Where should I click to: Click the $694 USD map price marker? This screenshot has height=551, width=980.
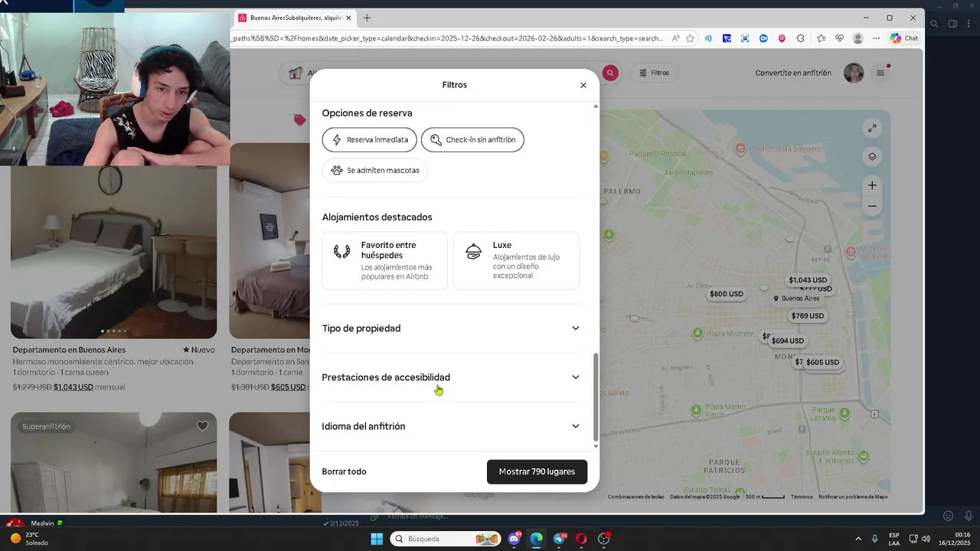(788, 341)
